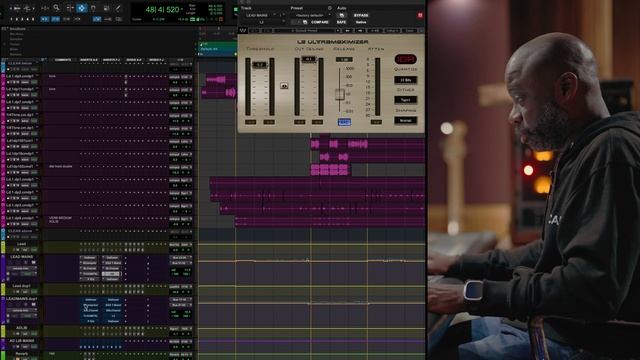Select the LEADMAINS.dup1 track name

[22, 299]
